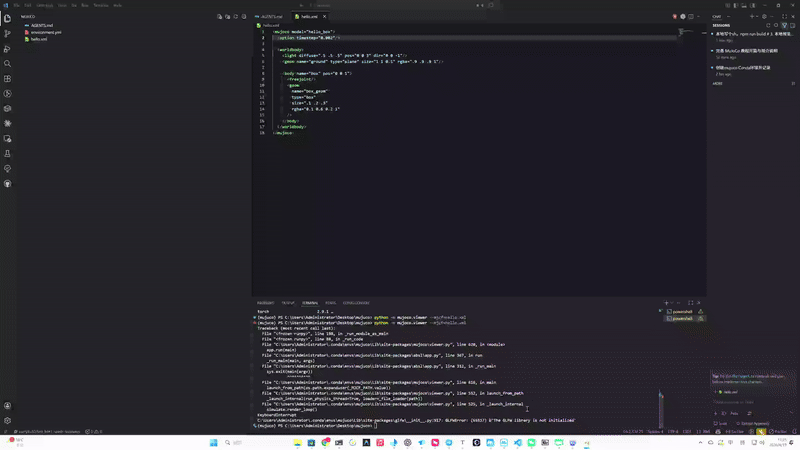This screenshot has width=800, height=450.
Task: Switch to the AGENTS.md editor tab
Action: (x=270, y=16)
